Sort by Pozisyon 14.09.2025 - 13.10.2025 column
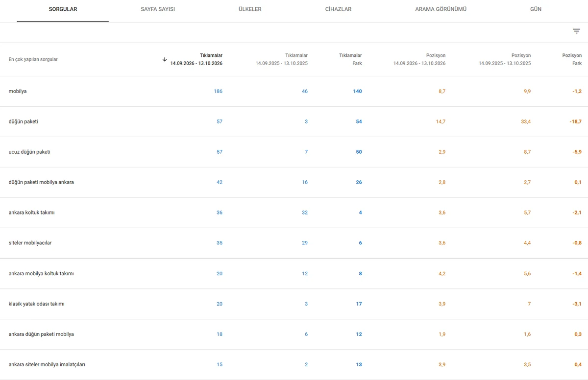588x380 pixels. [505, 59]
